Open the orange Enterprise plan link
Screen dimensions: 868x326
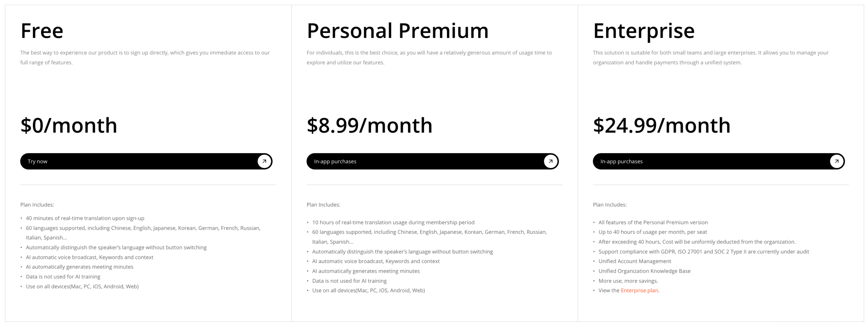(639, 290)
